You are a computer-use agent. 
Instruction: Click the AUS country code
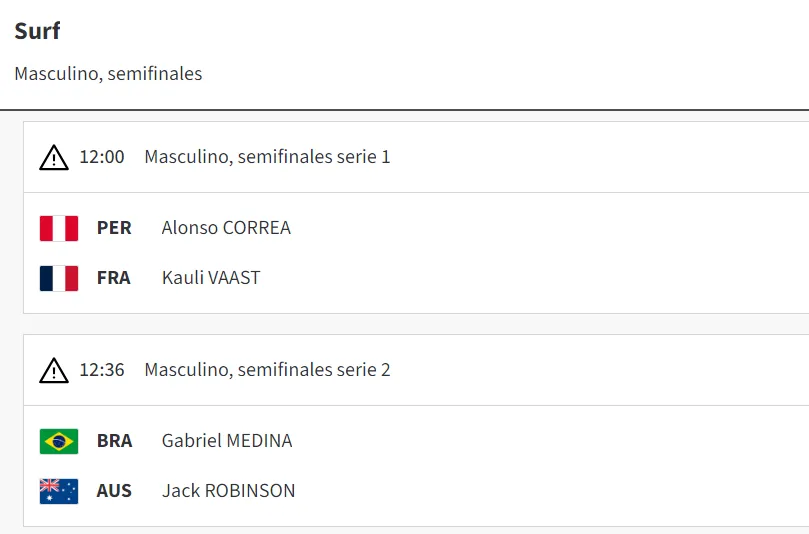click(114, 491)
